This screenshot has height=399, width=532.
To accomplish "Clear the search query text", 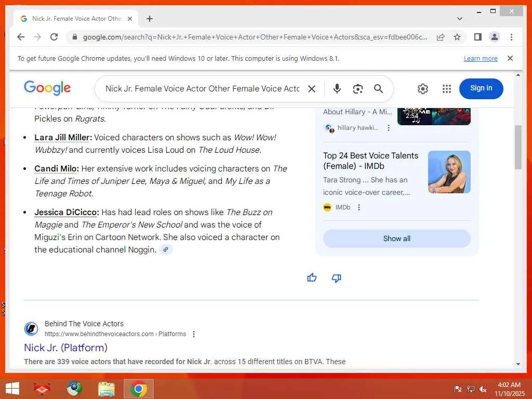I will click(x=312, y=89).
